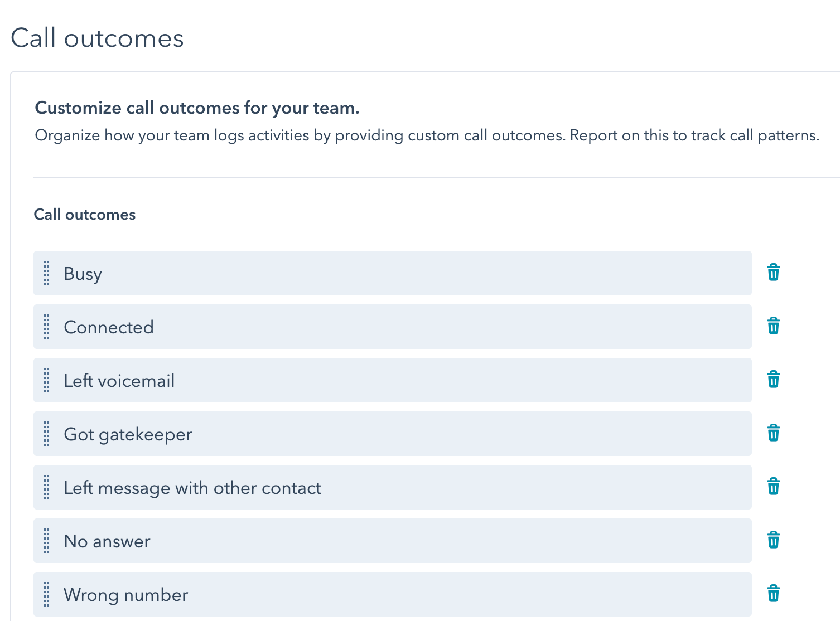Click the Busy row drag handle
This screenshot has height=621, width=840.
click(46, 273)
